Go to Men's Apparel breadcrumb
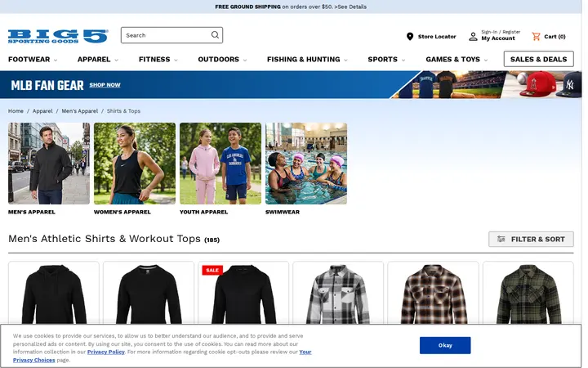588x368 pixels. [x=79, y=110]
